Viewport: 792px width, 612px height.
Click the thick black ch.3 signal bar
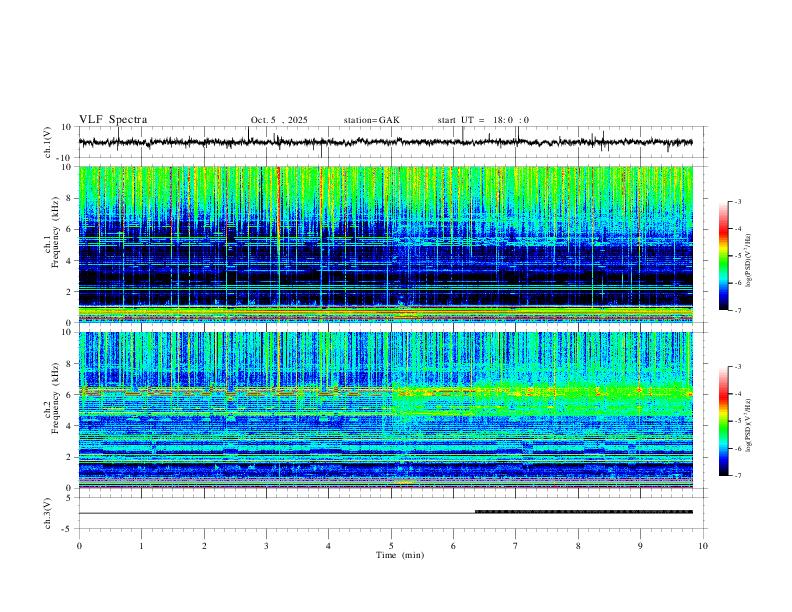(x=584, y=512)
